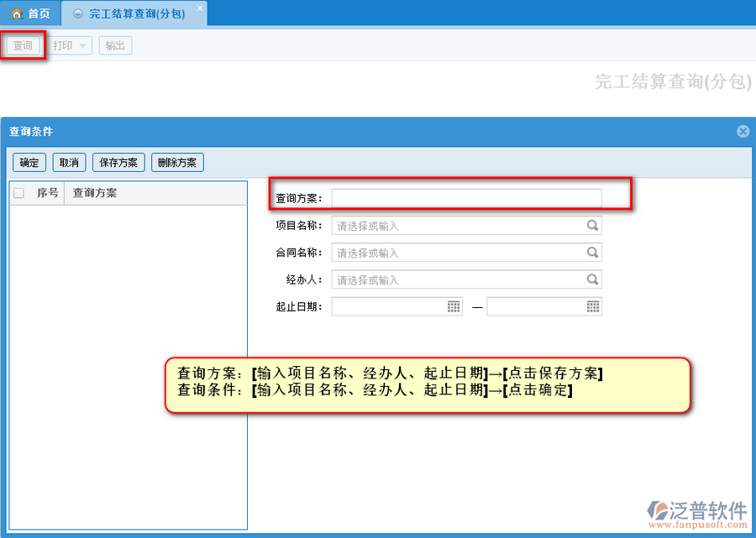Open the end date calendar picker
The height and width of the screenshot is (538, 756).
pyautogui.click(x=593, y=306)
